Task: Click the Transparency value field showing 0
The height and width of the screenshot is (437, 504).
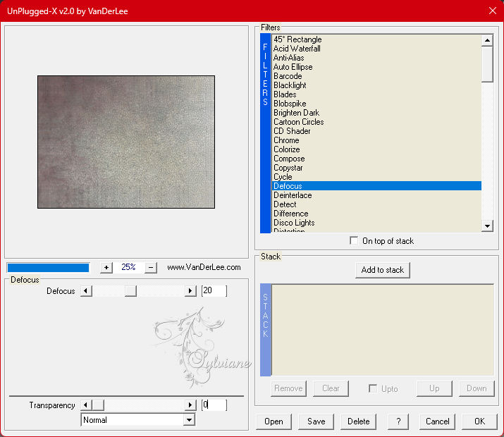Action: (214, 405)
